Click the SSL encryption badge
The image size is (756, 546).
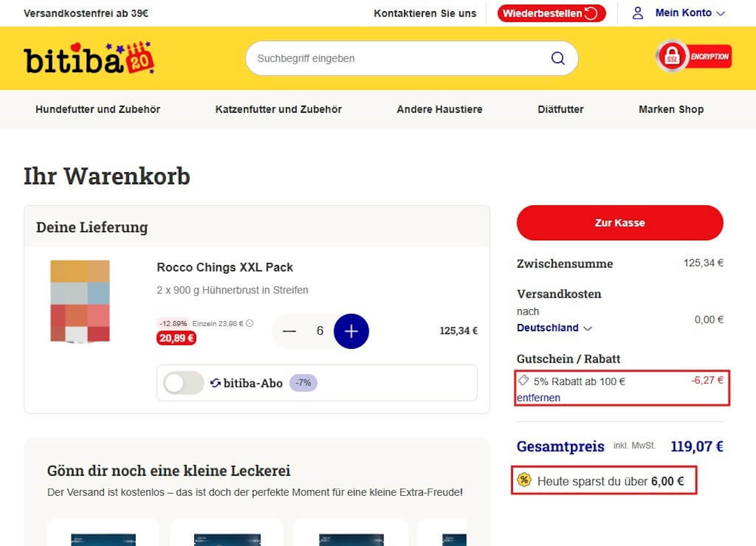[693, 56]
